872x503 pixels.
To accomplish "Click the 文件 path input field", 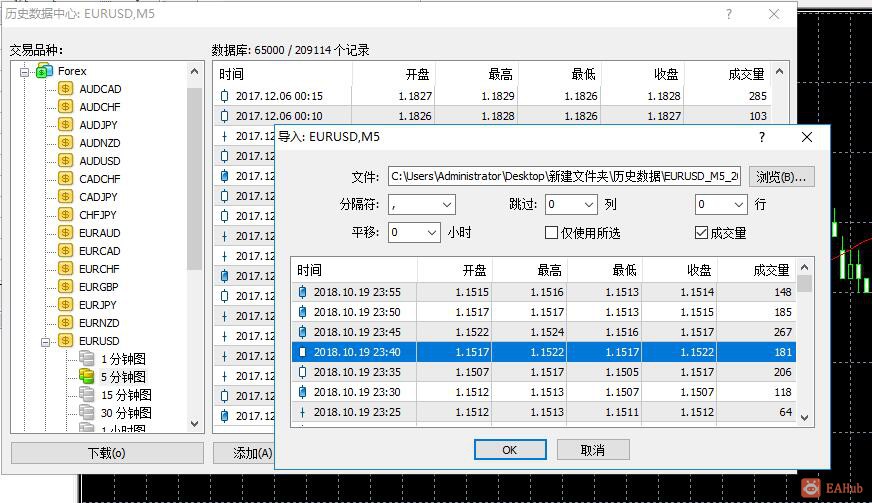I will point(566,177).
